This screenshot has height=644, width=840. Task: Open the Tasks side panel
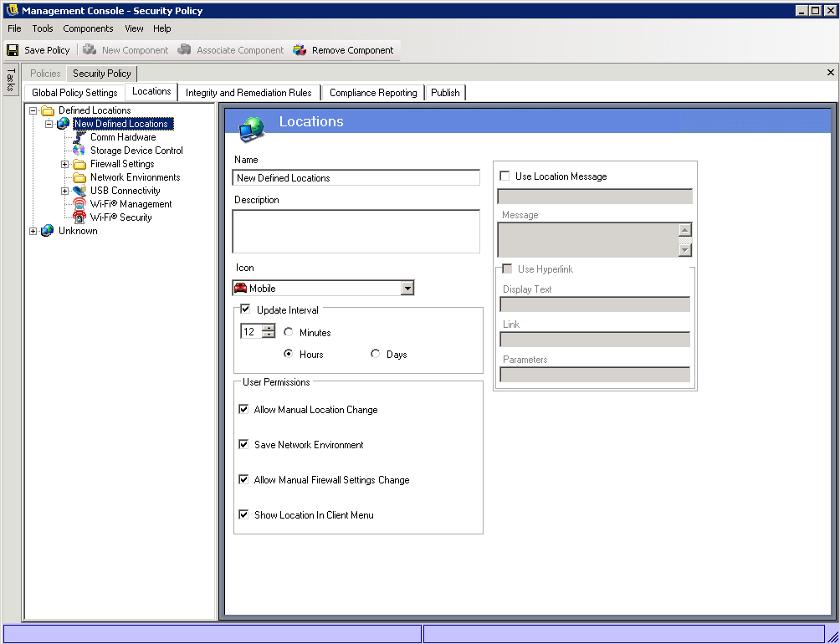(10, 79)
